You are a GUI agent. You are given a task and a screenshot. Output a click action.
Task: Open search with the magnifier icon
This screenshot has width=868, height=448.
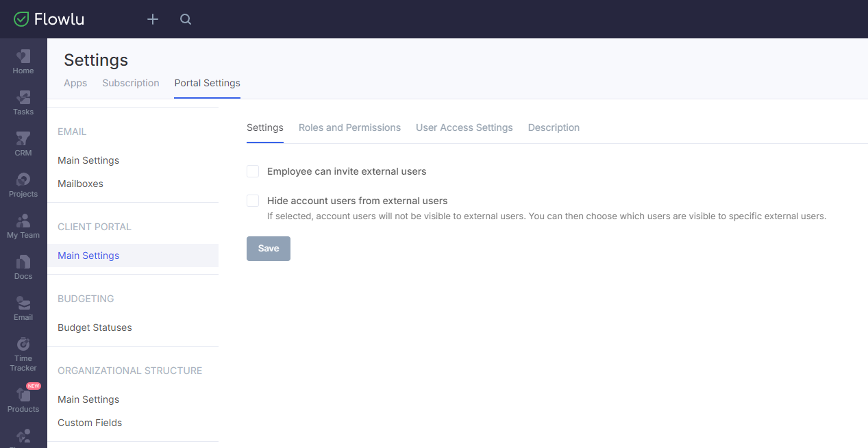tap(186, 19)
